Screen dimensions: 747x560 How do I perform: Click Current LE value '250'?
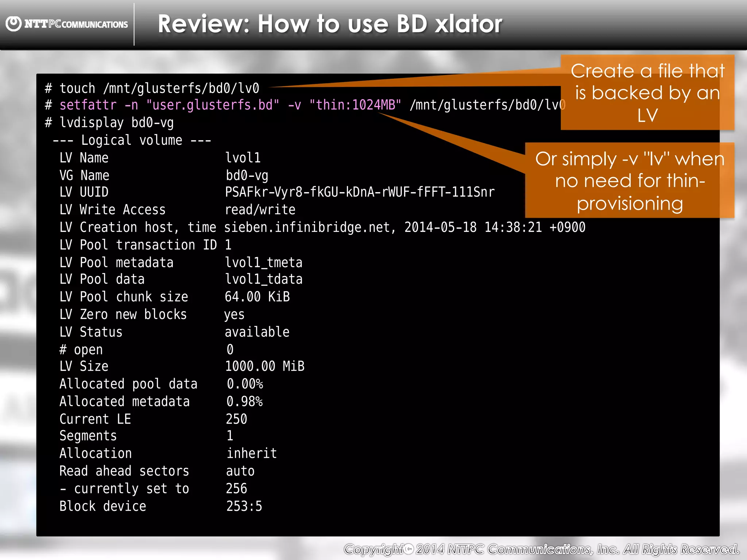pyautogui.click(x=236, y=419)
